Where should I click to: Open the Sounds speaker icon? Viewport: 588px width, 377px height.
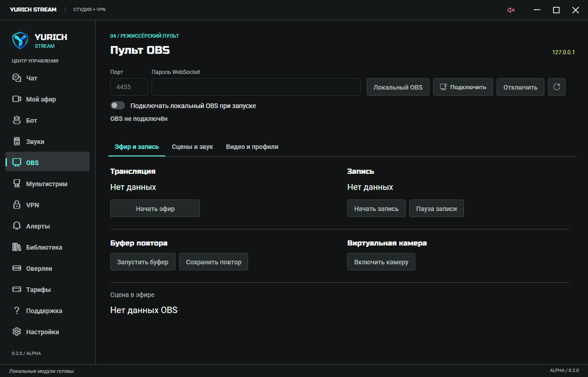17,142
